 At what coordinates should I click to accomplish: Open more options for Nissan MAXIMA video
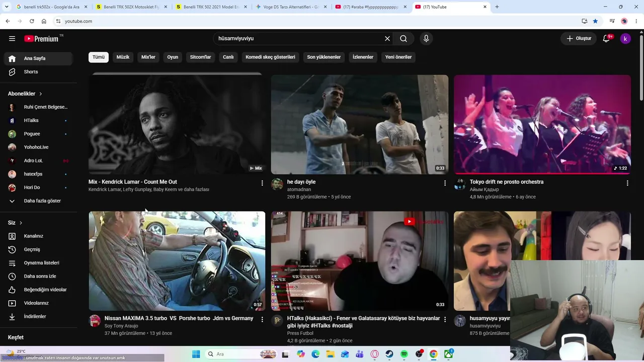click(262, 319)
